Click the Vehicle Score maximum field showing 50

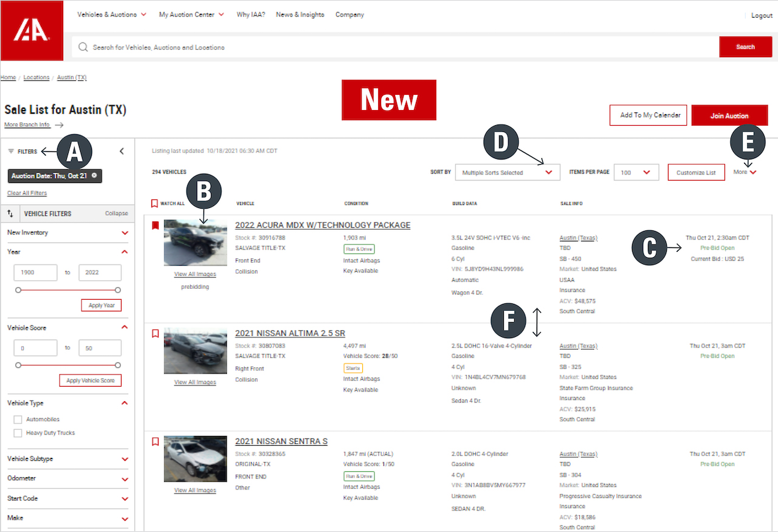pyautogui.click(x=100, y=348)
